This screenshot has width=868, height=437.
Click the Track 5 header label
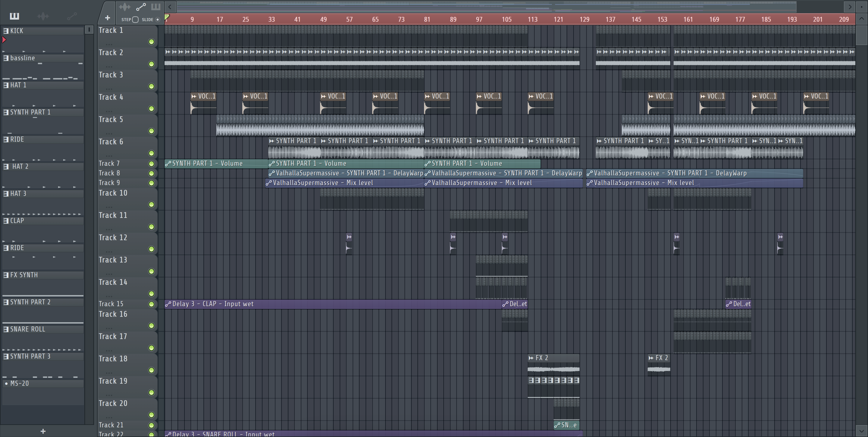pos(111,120)
